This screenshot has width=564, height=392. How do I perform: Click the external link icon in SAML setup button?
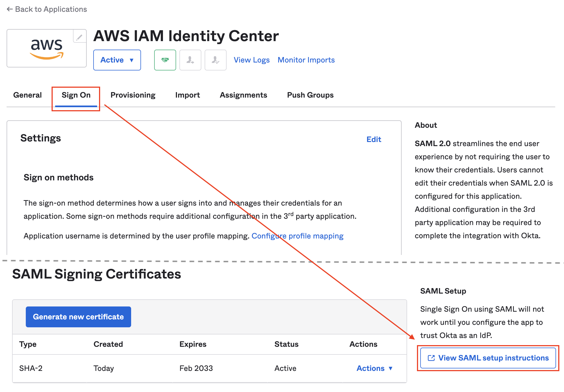[x=431, y=358]
